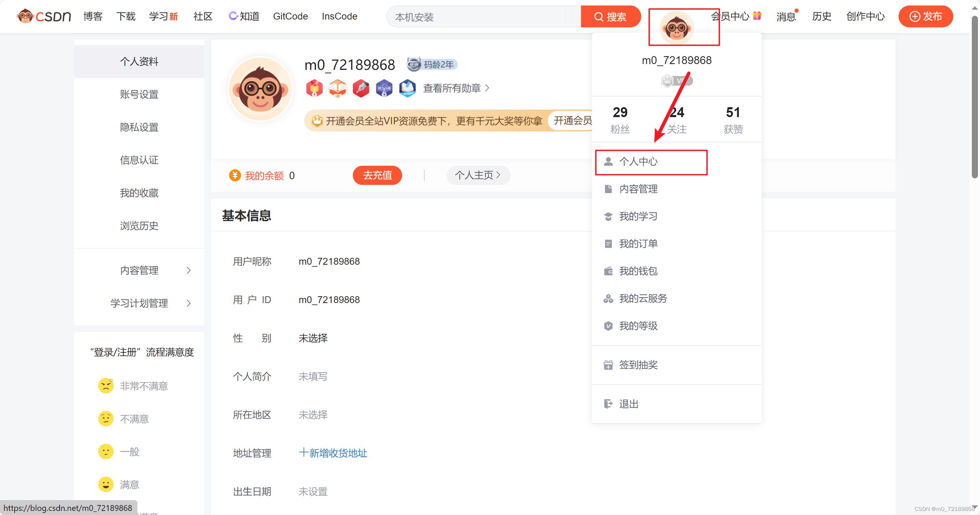
Task: Open 我的钱包 wallet menu entry
Action: point(638,271)
